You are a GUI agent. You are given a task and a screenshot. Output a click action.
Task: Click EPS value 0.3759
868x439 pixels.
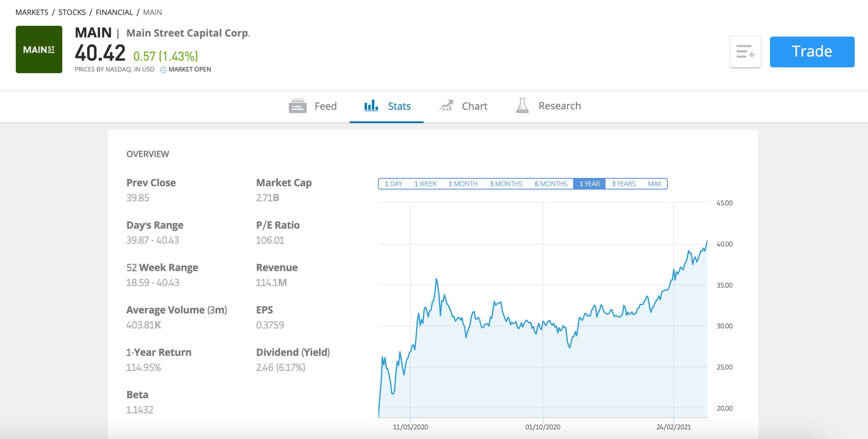(270, 325)
